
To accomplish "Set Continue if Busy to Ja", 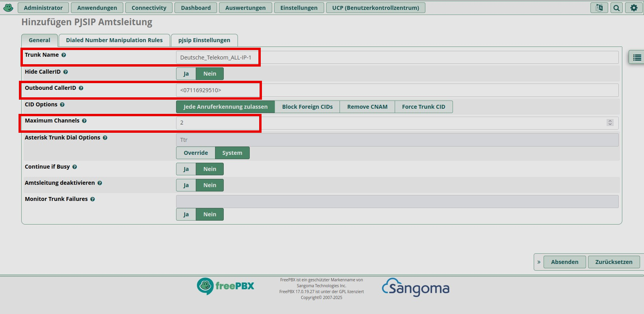I will (x=186, y=169).
